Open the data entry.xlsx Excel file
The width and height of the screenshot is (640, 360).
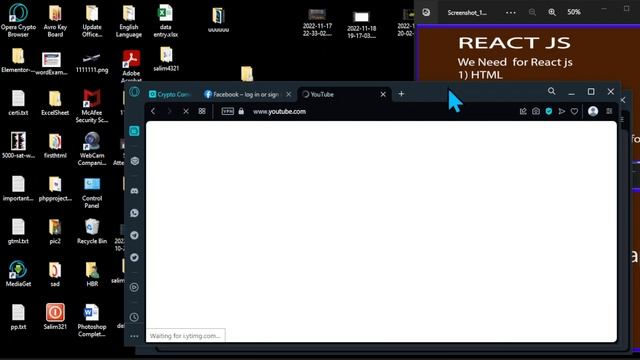tap(165, 21)
